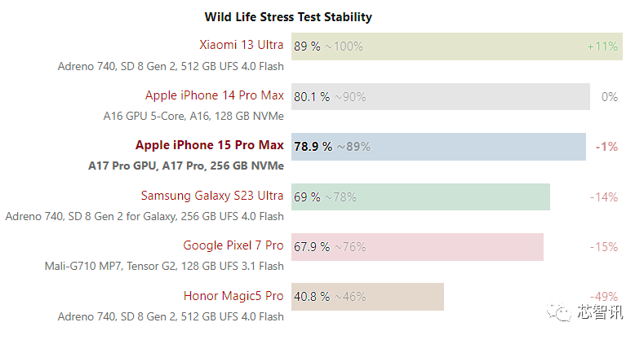This screenshot has height=340, width=644.
Task: Open the Google Pixel 7 Pro link
Action: coord(233,245)
